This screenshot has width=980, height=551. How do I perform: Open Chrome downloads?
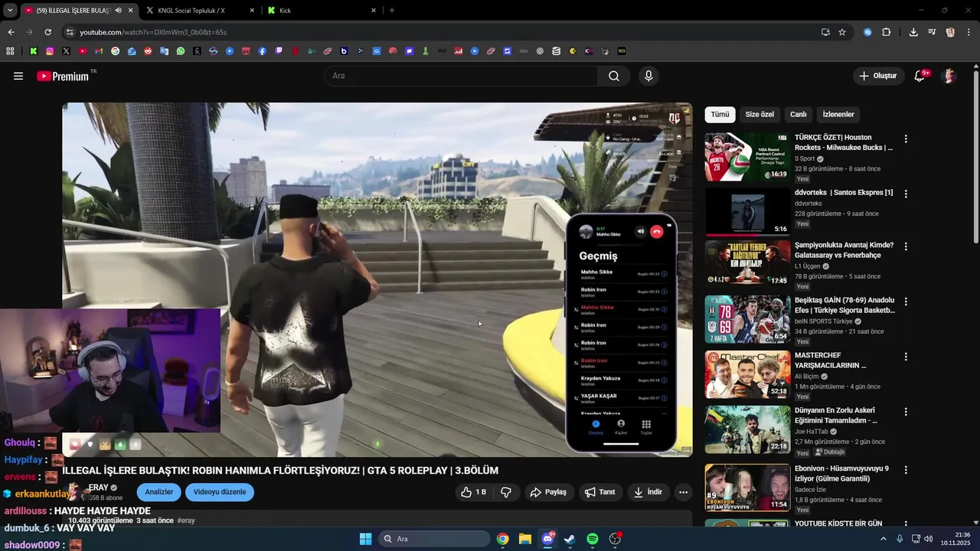(913, 32)
